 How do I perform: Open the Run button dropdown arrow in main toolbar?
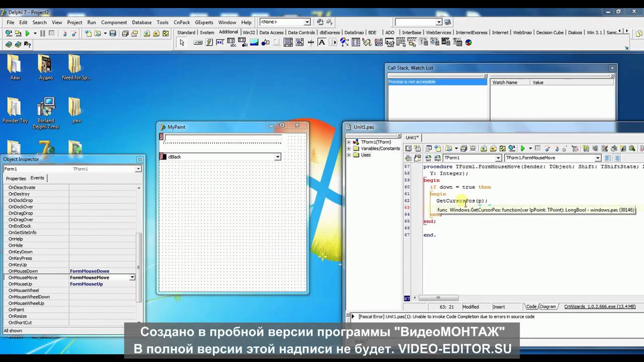[x=35, y=33]
